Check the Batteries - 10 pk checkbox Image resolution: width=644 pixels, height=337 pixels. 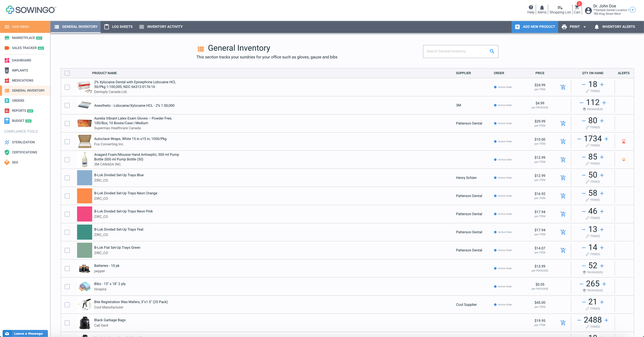(x=67, y=268)
